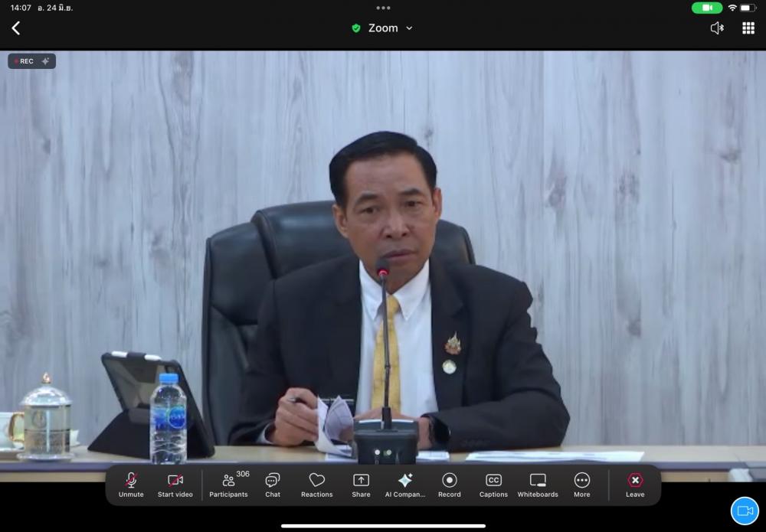Open the Chat panel
This screenshot has height=532, width=766.
click(273, 485)
